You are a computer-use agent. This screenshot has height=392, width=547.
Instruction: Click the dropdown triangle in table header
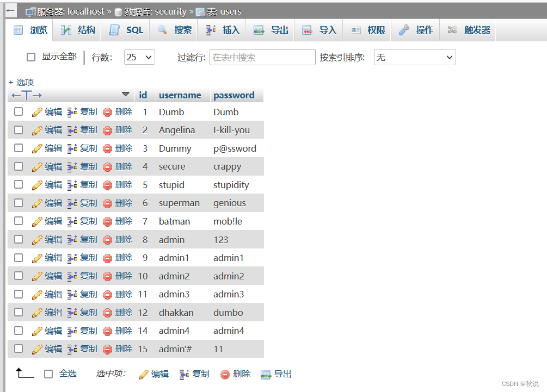(x=126, y=95)
